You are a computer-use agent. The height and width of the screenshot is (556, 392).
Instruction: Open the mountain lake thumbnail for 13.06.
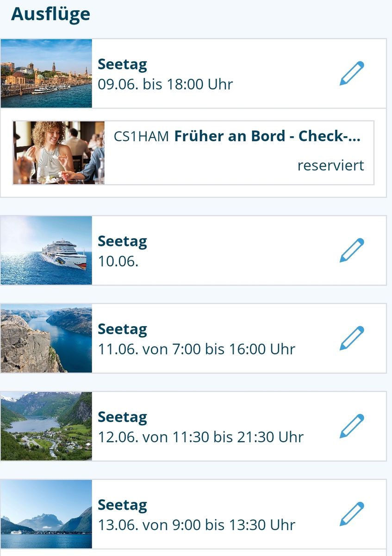pyautogui.click(x=46, y=514)
